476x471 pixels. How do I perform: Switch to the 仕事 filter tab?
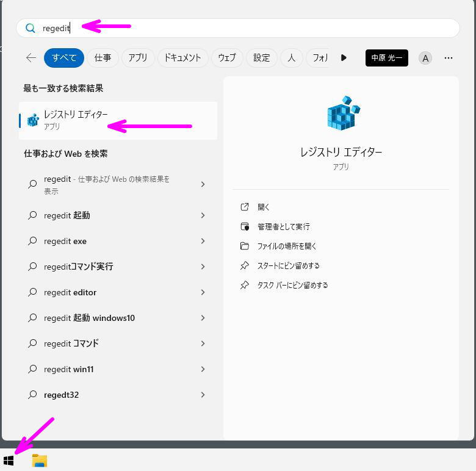pos(103,58)
